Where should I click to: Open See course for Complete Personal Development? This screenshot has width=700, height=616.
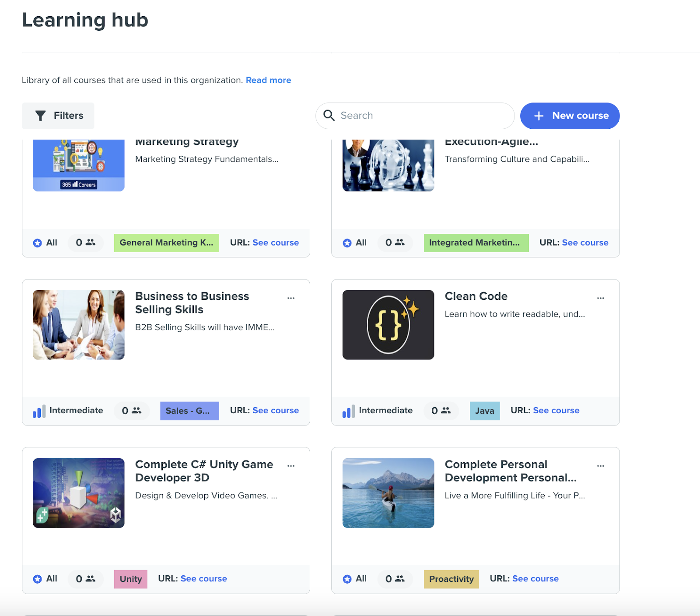point(535,578)
